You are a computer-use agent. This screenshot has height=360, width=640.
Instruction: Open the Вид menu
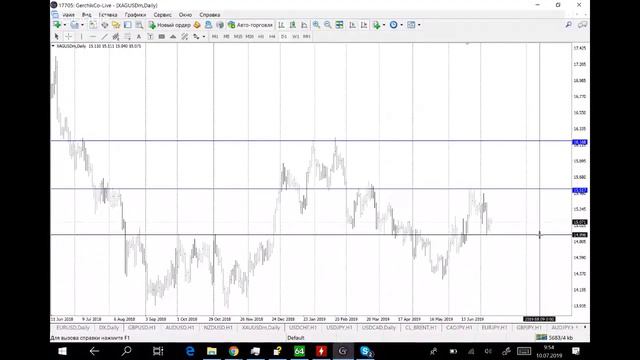[87, 15]
